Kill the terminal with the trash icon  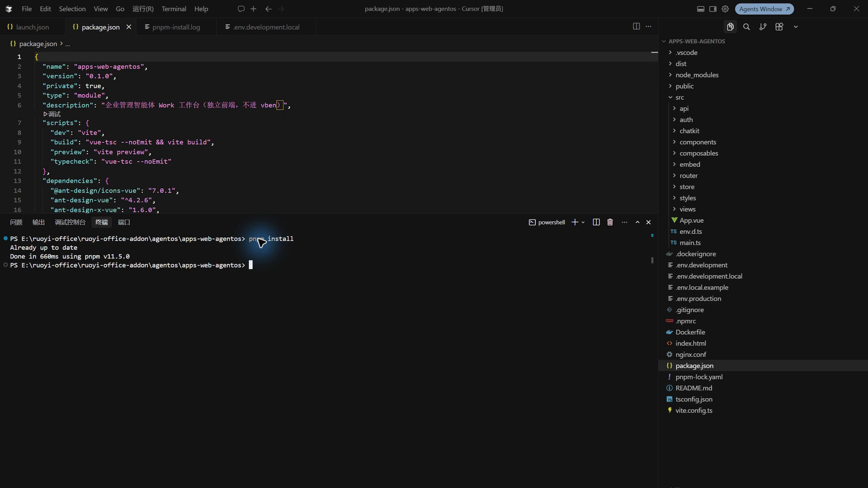coord(610,222)
